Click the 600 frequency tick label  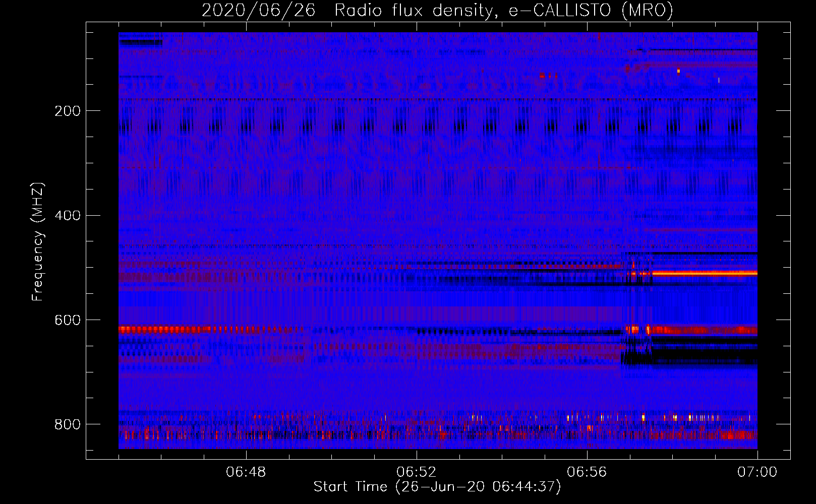click(68, 321)
